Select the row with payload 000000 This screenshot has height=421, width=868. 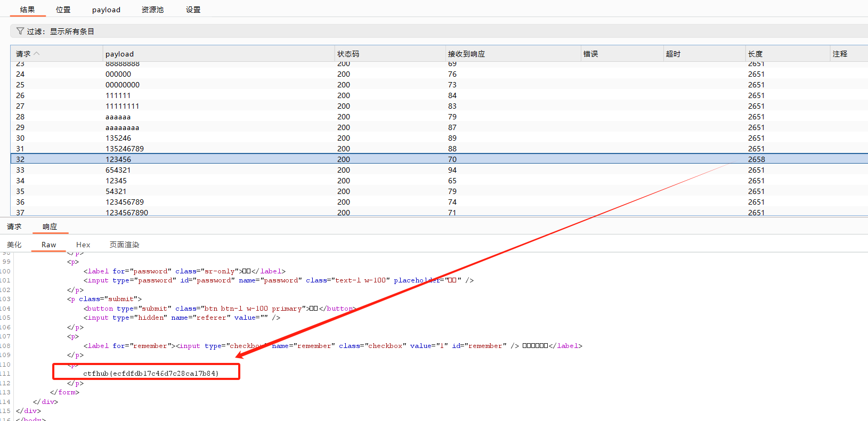[439, 74]
